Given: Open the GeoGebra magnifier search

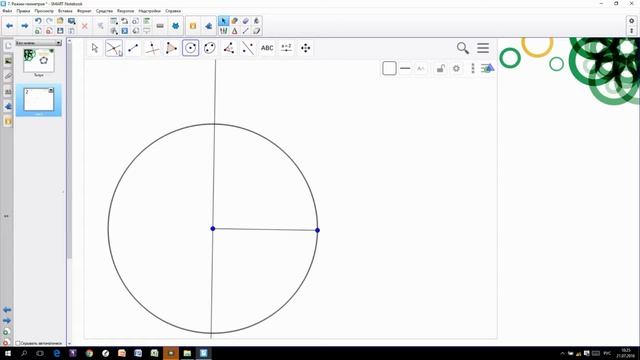Looking at the screenshot, I should 462,48.
